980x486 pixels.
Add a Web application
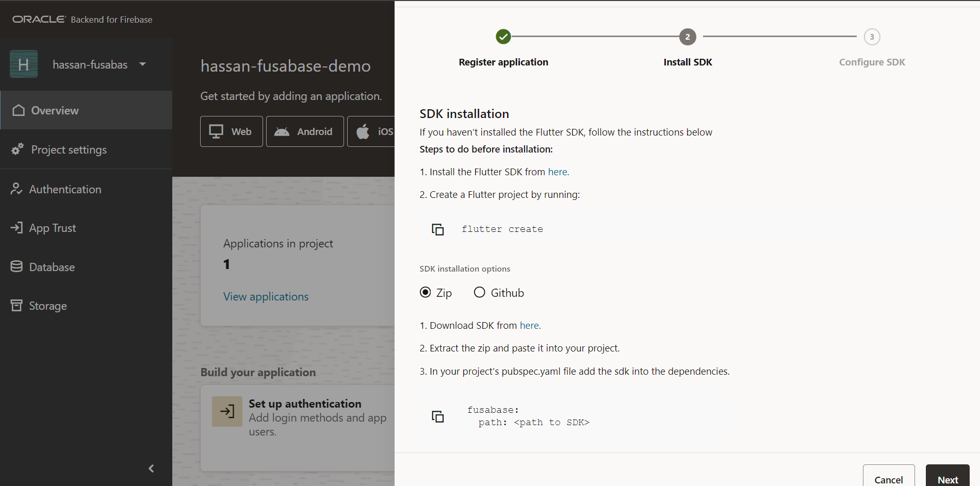tap(232, 131)
